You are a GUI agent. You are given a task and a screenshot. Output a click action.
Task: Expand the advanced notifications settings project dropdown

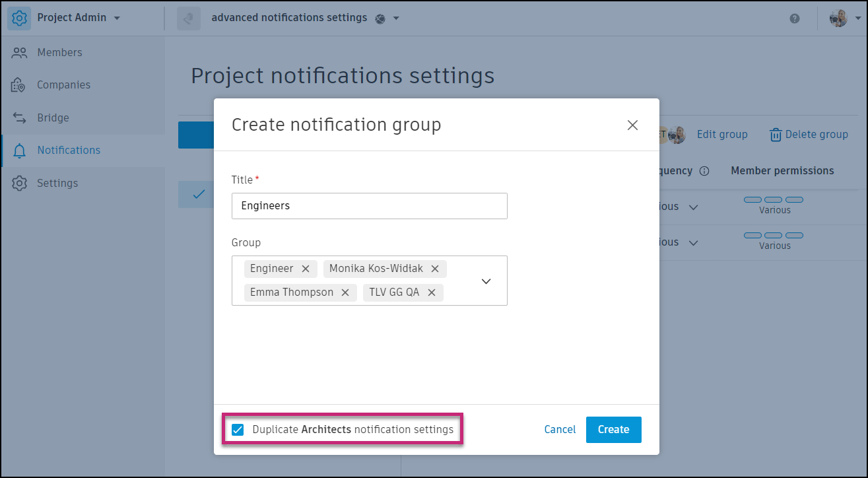point(395,18)
